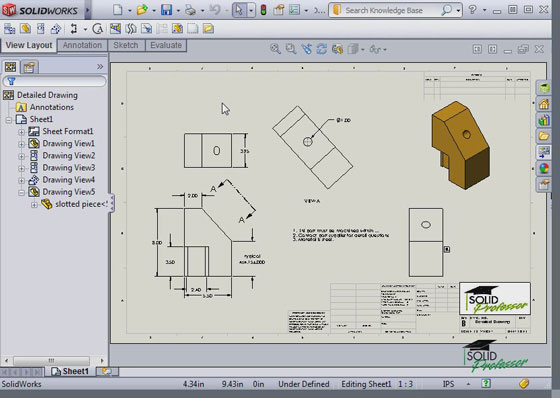Click the Open folder icon in toolbar
The image size is (560, 398).
(x=142, y=10)
